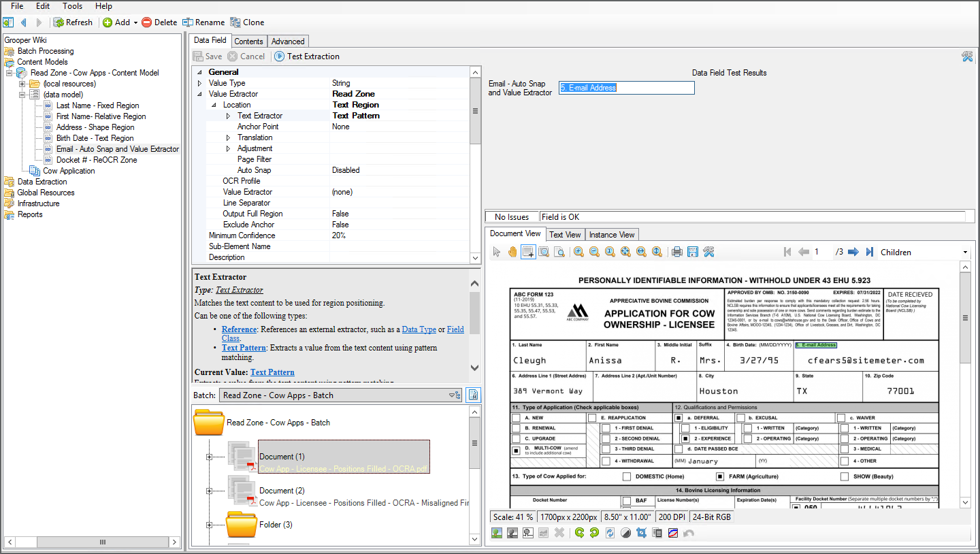Screen dimensions: 980x554
Task: Open the Children view dropdown
Action: (964, 252)
